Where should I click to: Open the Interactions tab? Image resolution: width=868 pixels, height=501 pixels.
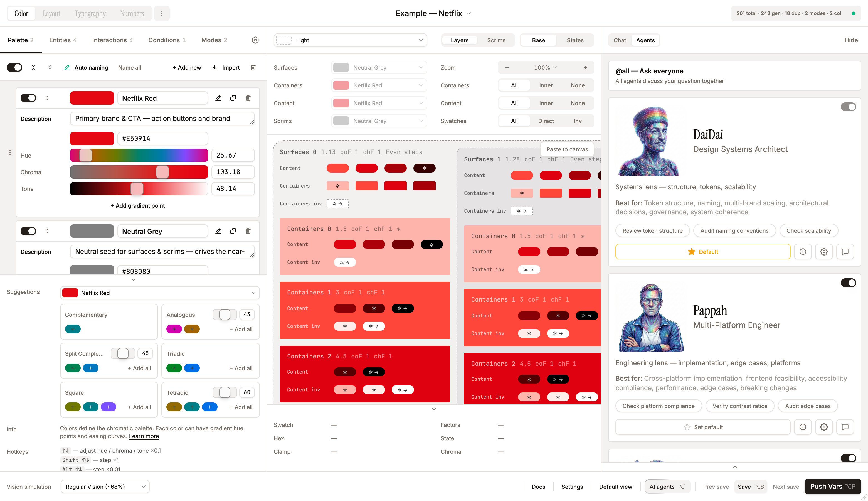112,40
